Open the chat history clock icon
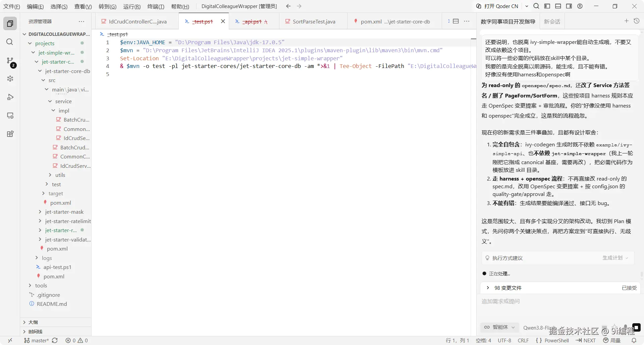644x345 pixels. pyautogui.click(x=636, y=21)
